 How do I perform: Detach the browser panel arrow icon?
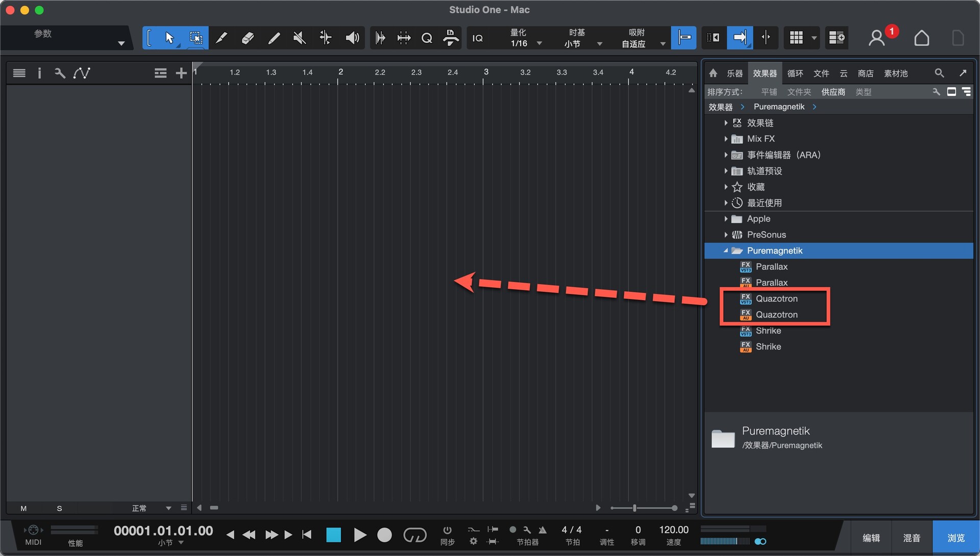tap(963, 73)
